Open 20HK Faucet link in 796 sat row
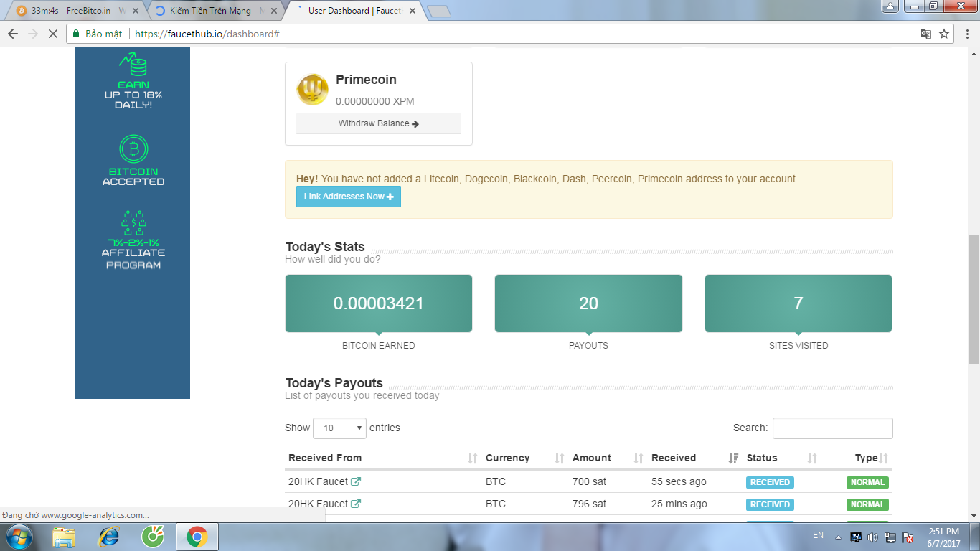The height and width of the screenshot is (551, 980). 318,504
